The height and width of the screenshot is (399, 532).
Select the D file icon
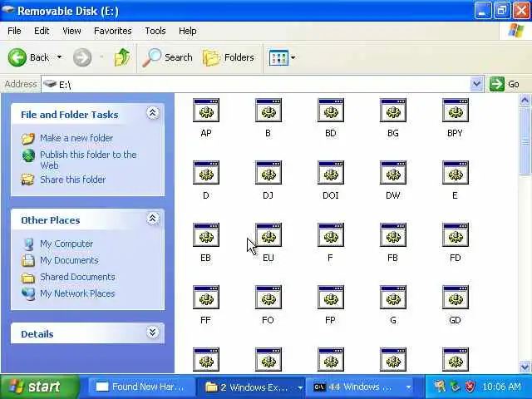(x=206, y=173)
